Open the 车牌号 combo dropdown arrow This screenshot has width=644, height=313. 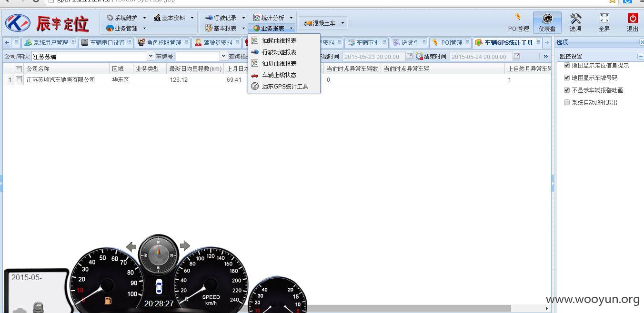click(x=224, y=56)
